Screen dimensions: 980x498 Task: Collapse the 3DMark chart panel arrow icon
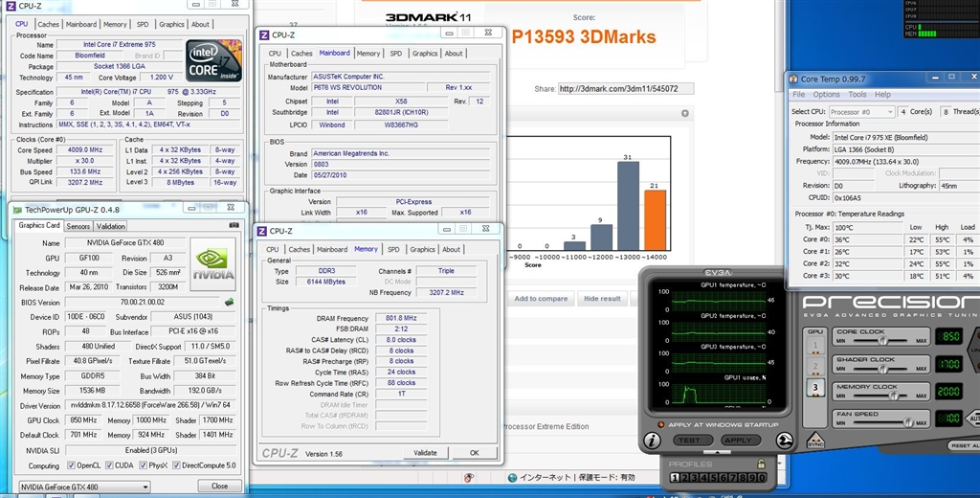685,113
